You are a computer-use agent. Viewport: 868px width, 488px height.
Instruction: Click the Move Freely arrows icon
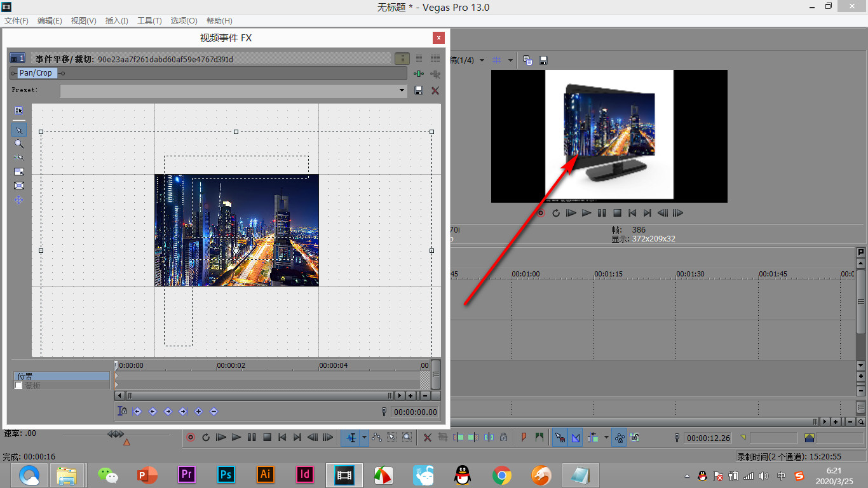click(x=19, y=200)
